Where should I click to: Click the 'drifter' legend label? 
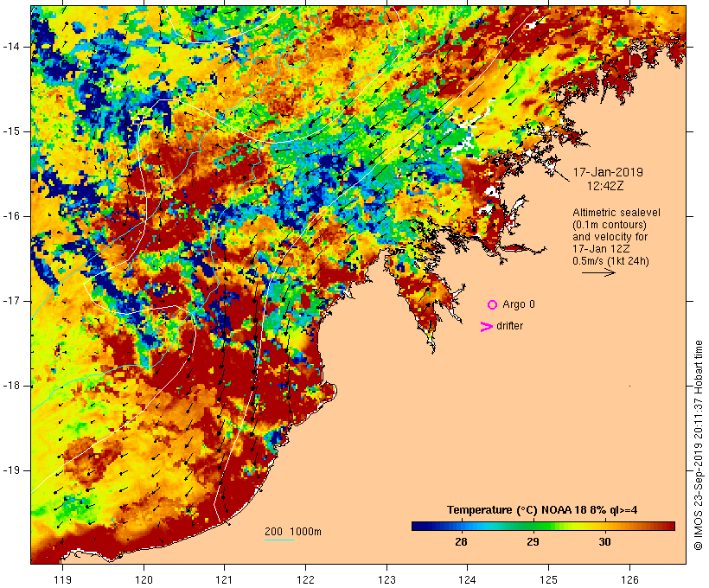[509, 326]
